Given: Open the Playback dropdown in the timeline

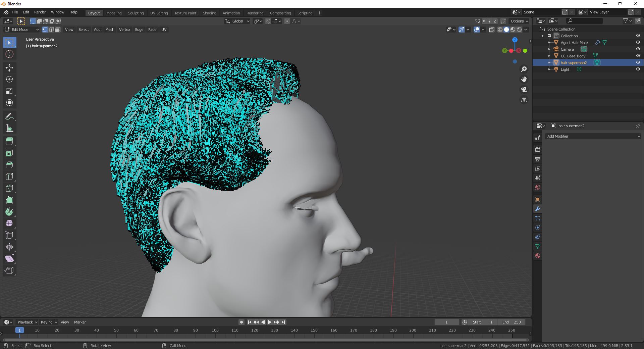Looking at the screenshot, I should [27, 322].
